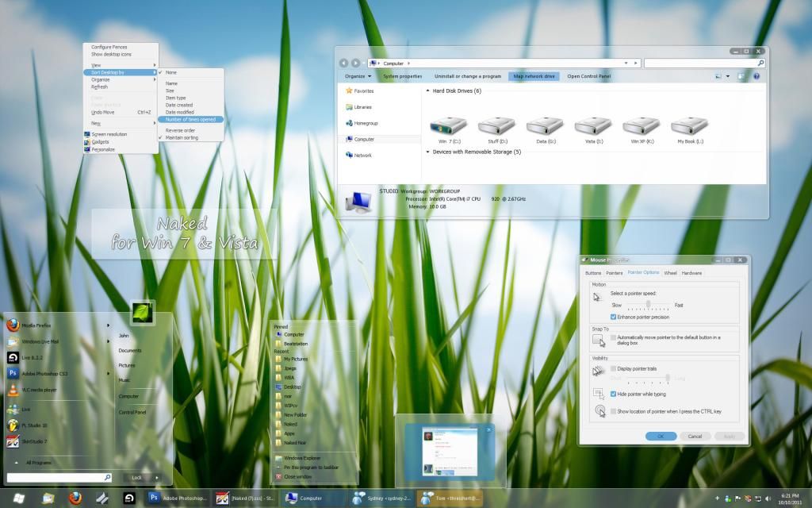Open the Vista (I:) drive icon

pyautogui.click(x=593, y=126)
